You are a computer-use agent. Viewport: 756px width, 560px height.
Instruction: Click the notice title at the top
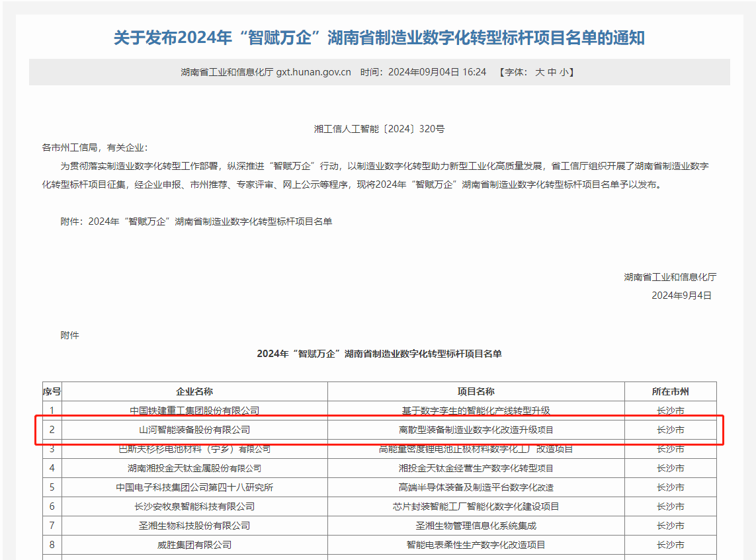(378, 38)
